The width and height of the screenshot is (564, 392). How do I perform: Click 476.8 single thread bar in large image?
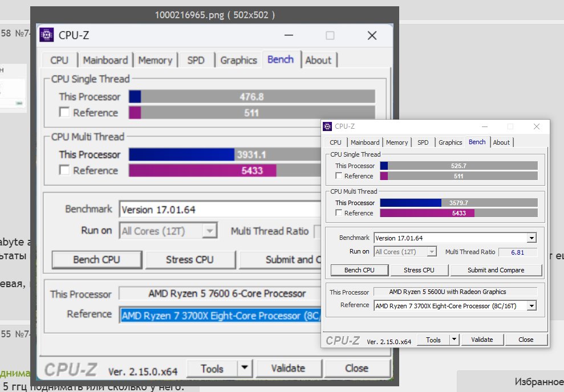tap(252, 97)
